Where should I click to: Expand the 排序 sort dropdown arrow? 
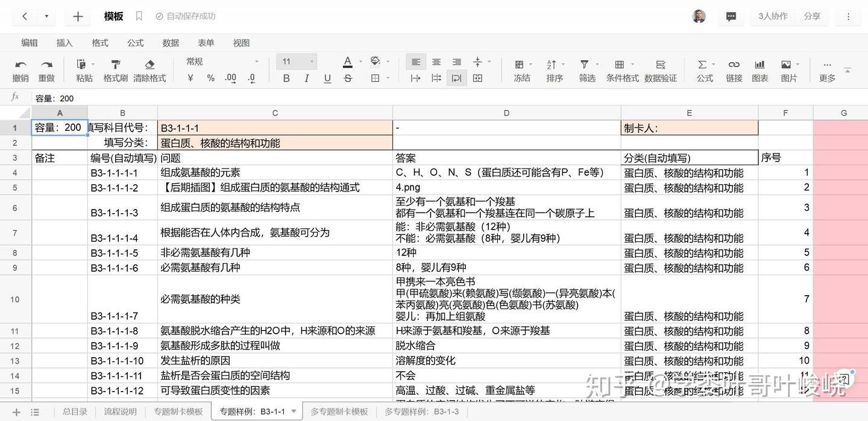[563, 64]
